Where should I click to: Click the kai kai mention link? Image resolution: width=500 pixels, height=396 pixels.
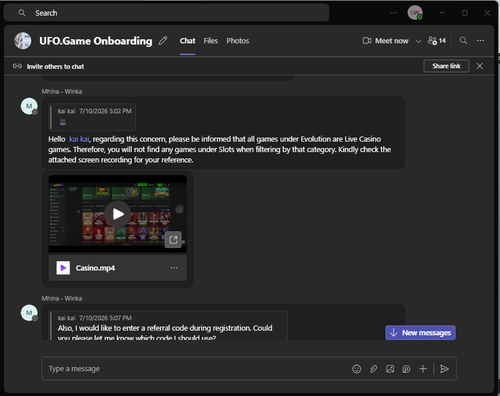tap(79, 139)
